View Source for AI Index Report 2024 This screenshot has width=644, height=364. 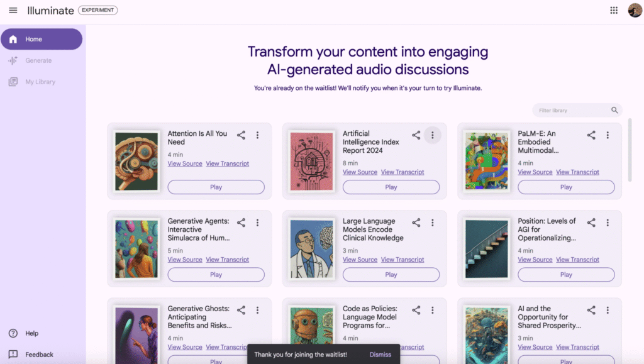[360, 172]
